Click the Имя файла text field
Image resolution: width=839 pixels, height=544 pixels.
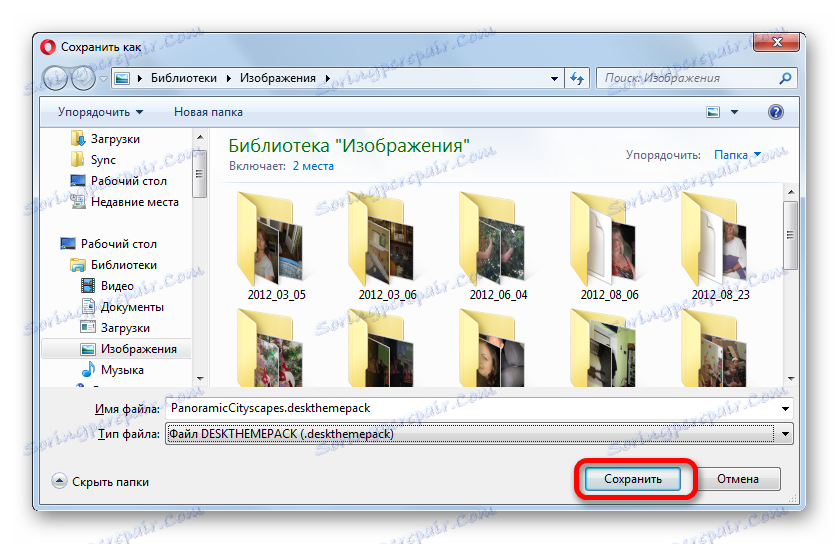471,408
